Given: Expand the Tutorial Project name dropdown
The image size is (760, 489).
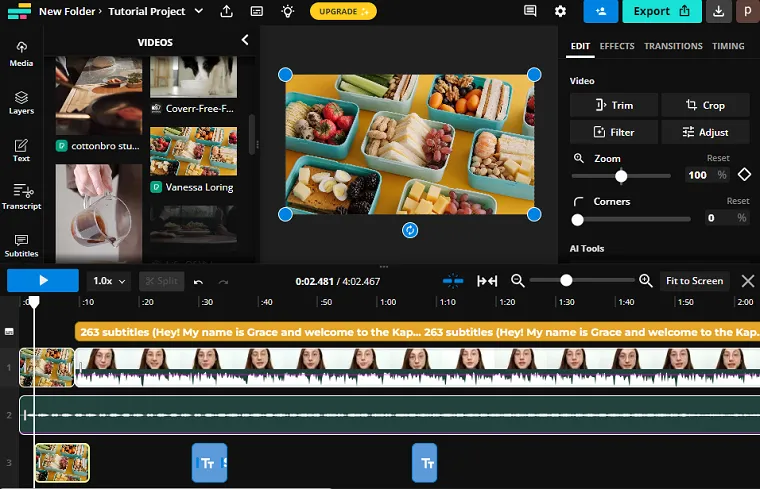Looking at the screenshot, I should [198, 11].
